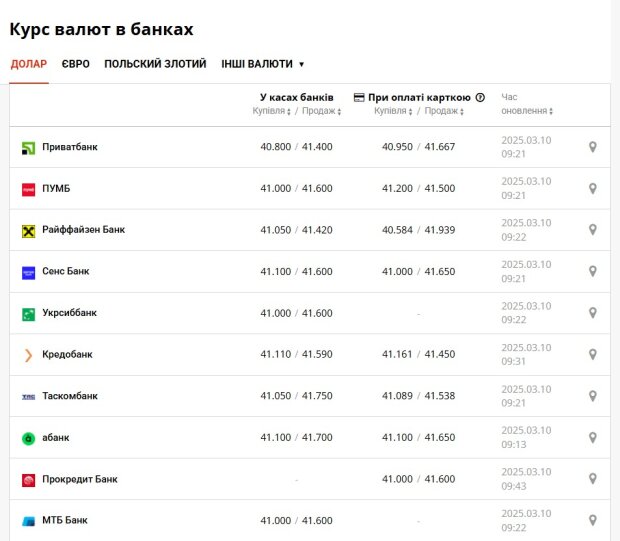Viewport: 620px width, 541px height.
Task: Click the Укрсиббанк green logo
Action: [28, 314]
